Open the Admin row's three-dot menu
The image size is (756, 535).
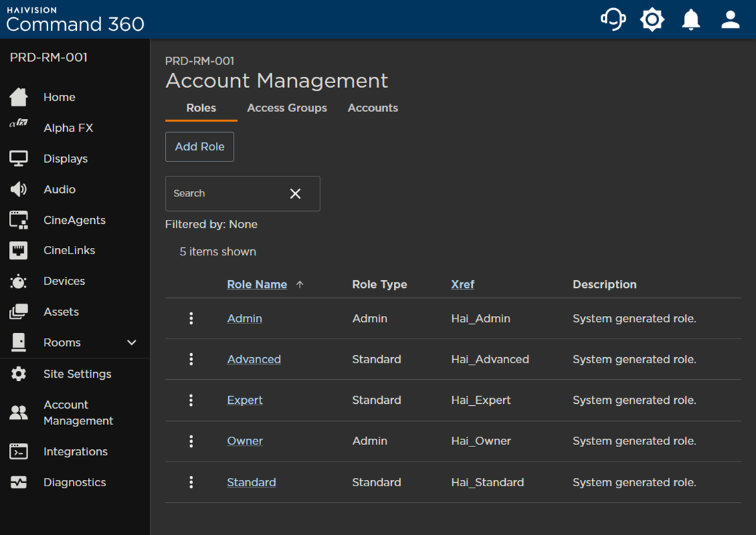pos(192,318)
